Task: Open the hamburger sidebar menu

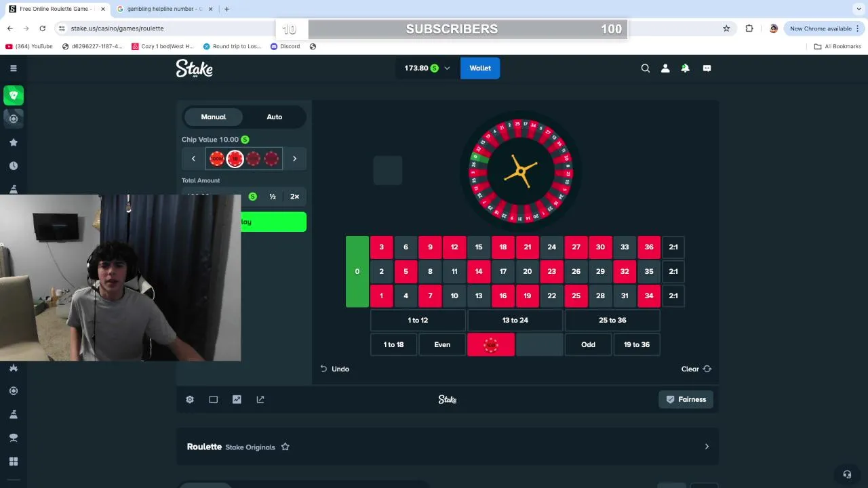Action: point(13,68)
